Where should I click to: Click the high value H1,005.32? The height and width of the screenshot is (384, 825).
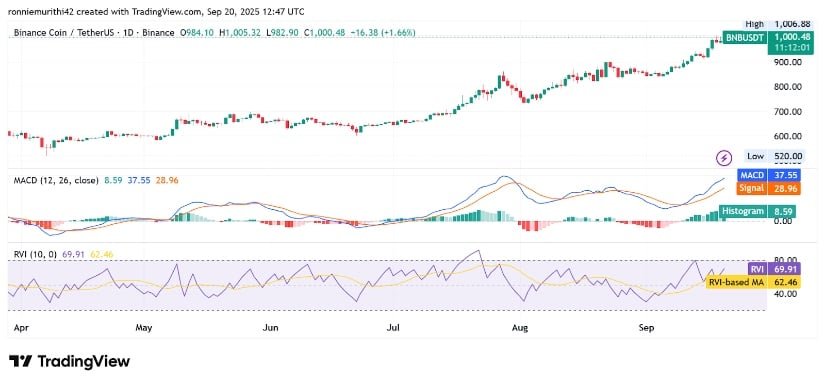240,33
